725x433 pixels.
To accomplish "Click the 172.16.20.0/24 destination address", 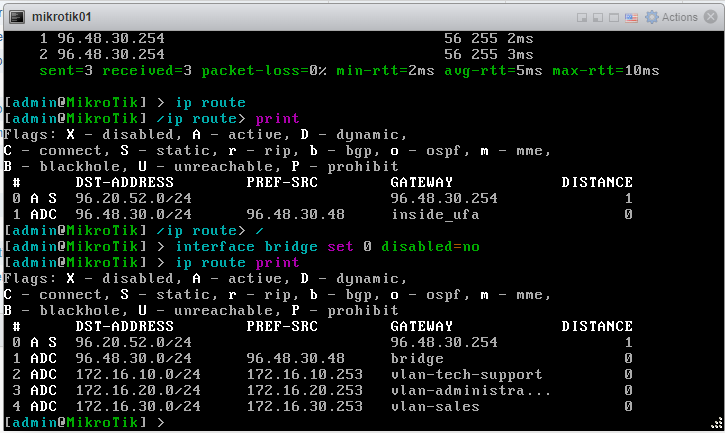I will (138, 390).
